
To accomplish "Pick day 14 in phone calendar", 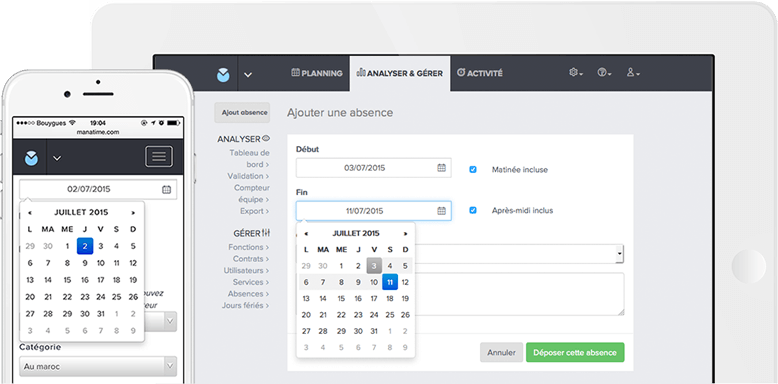I will [48, 280].
